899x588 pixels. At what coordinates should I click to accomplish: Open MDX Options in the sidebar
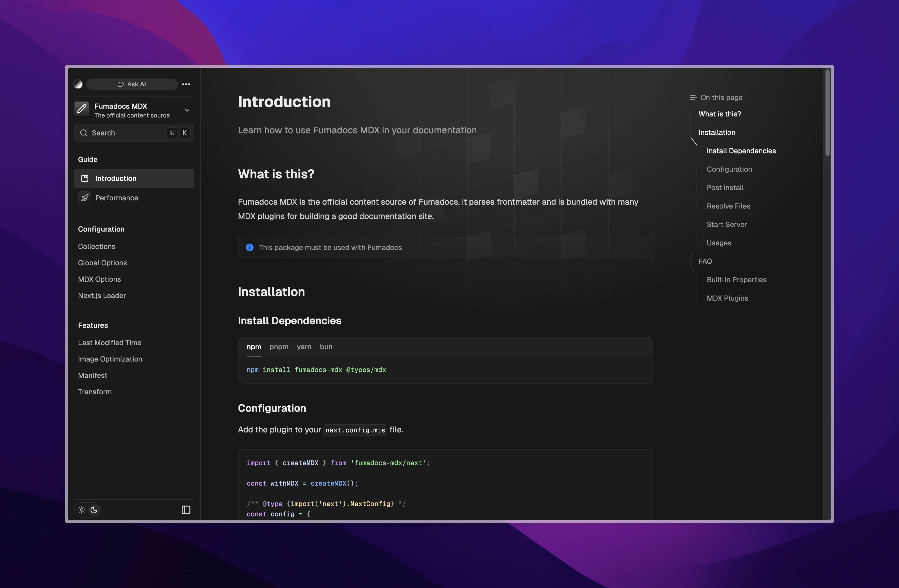click(x=99, y=279)
